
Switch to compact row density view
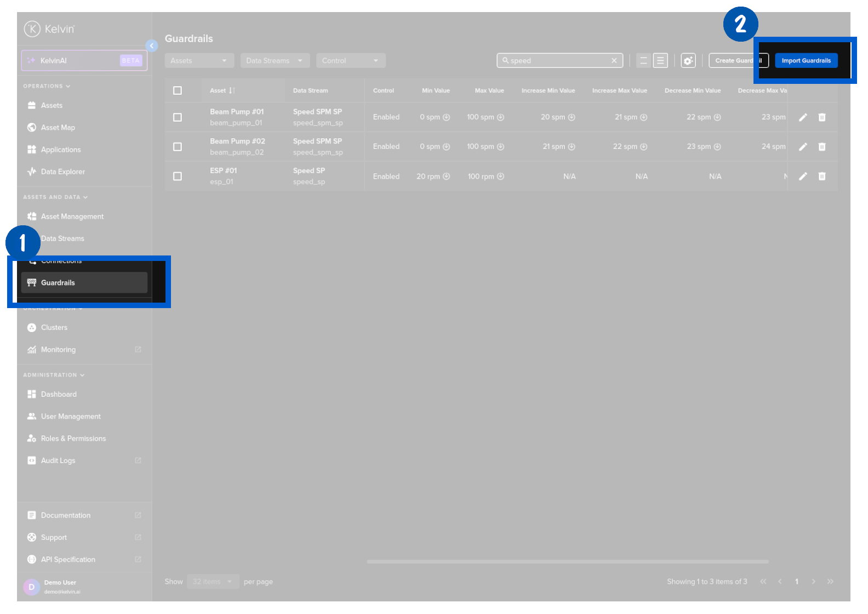(644, 61)
